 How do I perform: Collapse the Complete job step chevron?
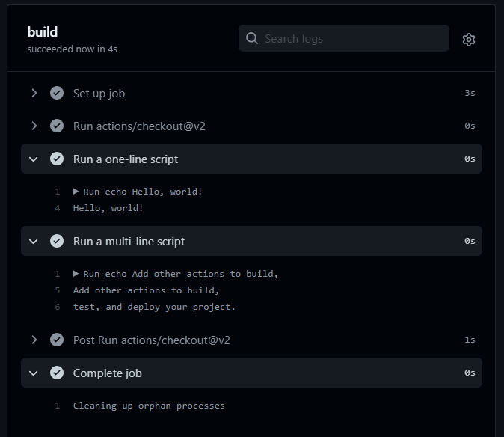(x=34, y=373)
